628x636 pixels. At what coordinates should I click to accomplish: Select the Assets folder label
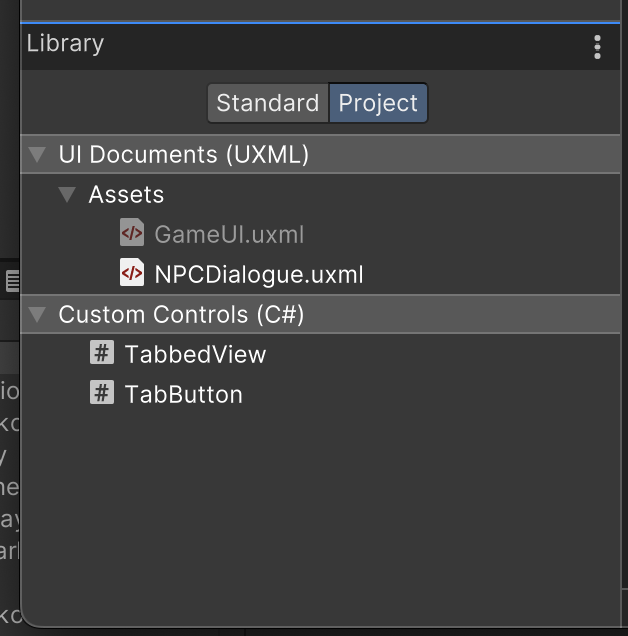tap(126, 195)
